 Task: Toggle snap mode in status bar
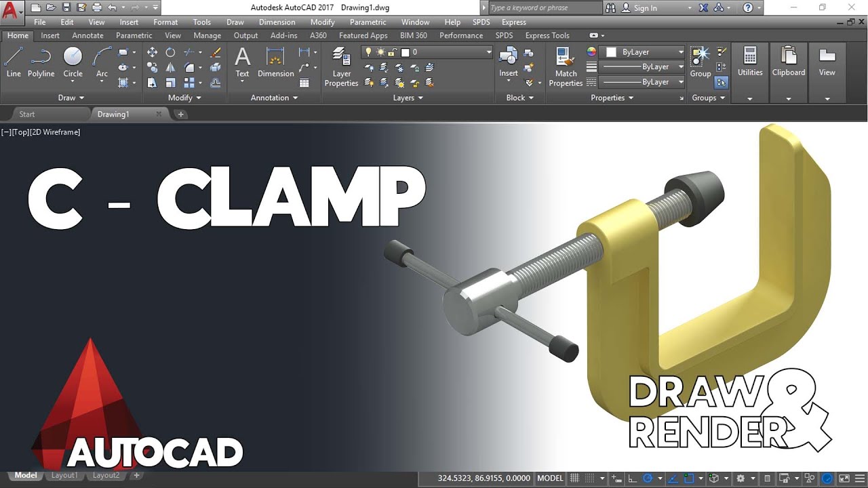tap(590, 479)
